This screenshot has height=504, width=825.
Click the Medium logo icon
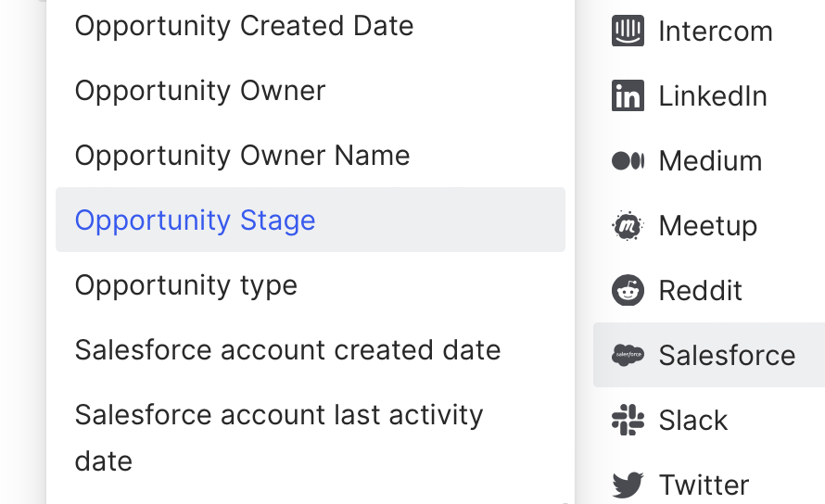(x=628, y=161)
